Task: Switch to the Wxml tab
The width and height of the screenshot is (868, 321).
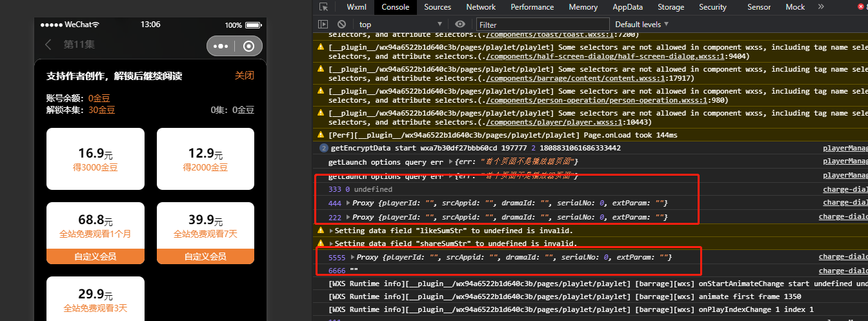Action: click(x=356, y=7)
